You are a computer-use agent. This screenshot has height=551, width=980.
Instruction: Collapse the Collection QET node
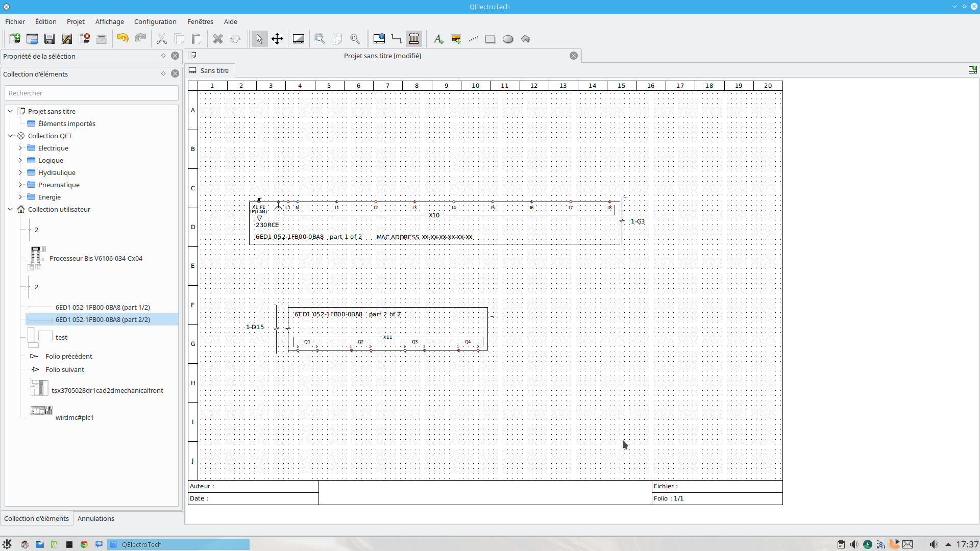[x=10, y=136]
